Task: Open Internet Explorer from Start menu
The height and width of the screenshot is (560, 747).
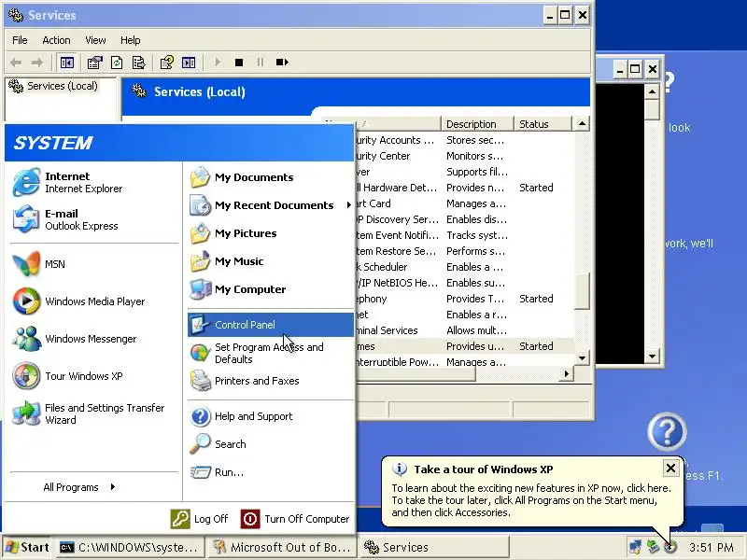Action: 94,182
